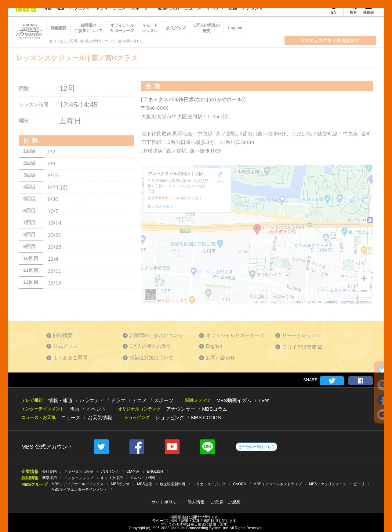The width and height of the screenshot is (392, 532).
Task: Click GAORA group link
Action: [239, 484]
